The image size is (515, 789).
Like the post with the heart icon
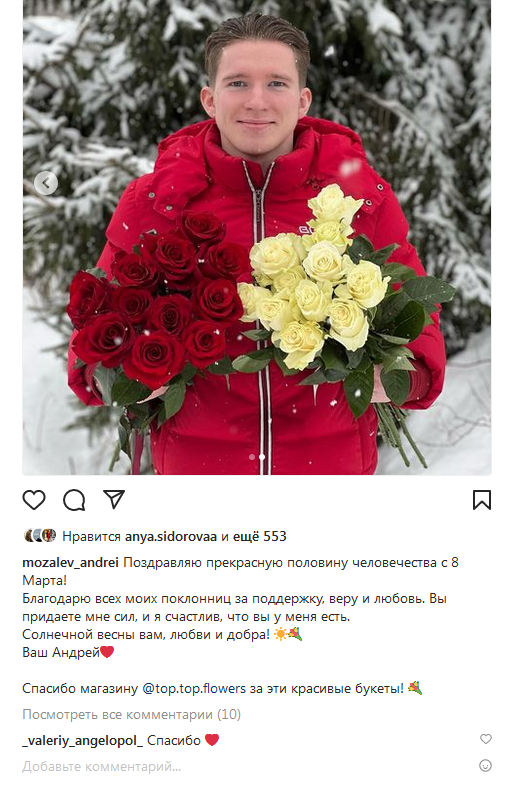coord(34,500)
